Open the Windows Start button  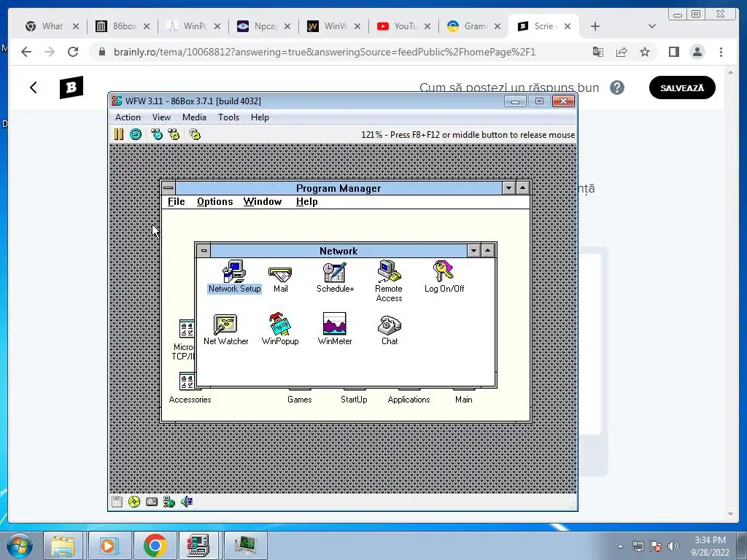(x=20, y=545)
